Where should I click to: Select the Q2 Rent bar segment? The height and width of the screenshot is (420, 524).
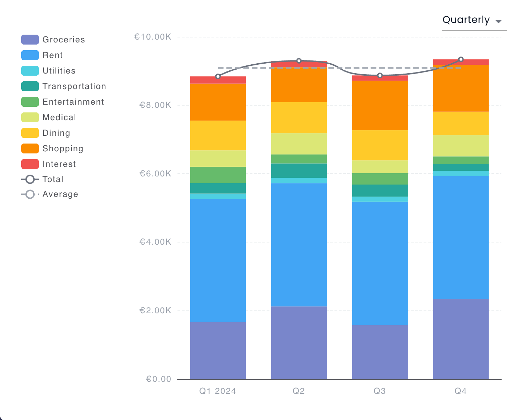(x=299, y=245)
